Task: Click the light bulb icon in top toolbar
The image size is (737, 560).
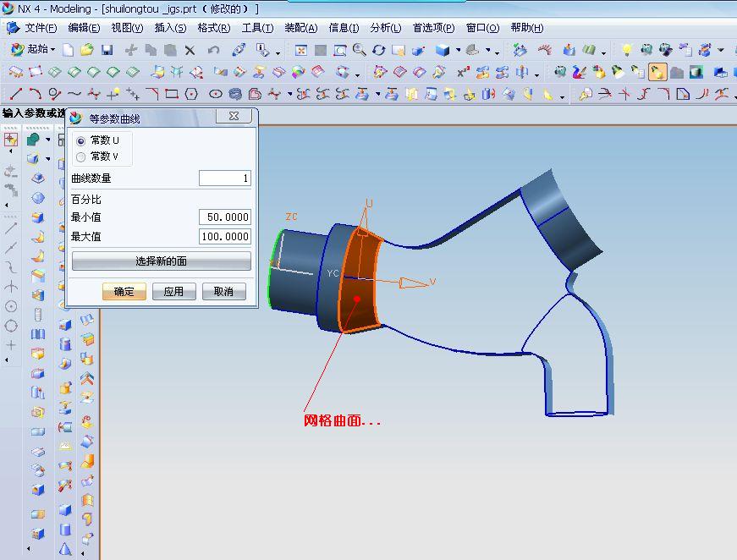Action: coord(626,49)
